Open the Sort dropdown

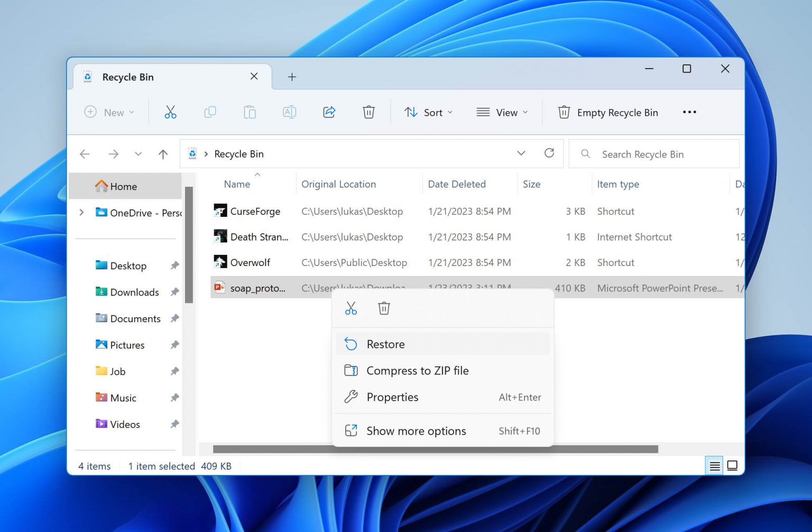pos(428,112)
